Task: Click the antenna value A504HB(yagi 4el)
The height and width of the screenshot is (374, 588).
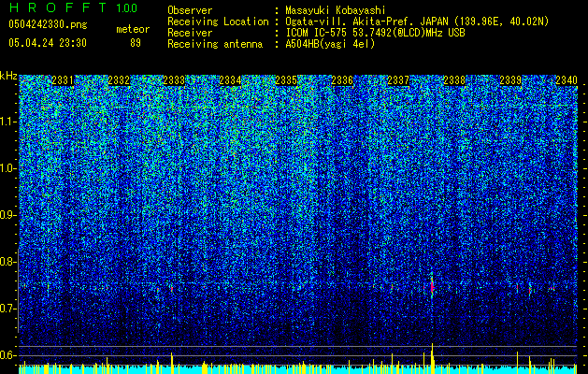Action: coord(330,44)
